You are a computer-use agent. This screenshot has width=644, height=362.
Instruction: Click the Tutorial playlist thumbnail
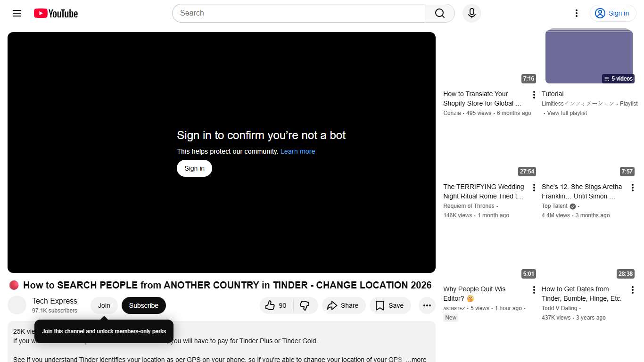pos(589,57)
